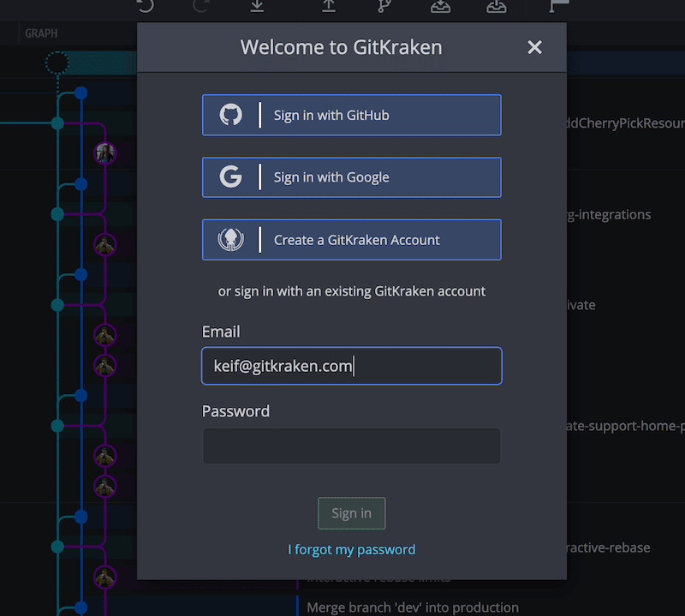Click the Push upload-arrow icon
This screenshot has height=616, width=685.
tap(328, 6)
